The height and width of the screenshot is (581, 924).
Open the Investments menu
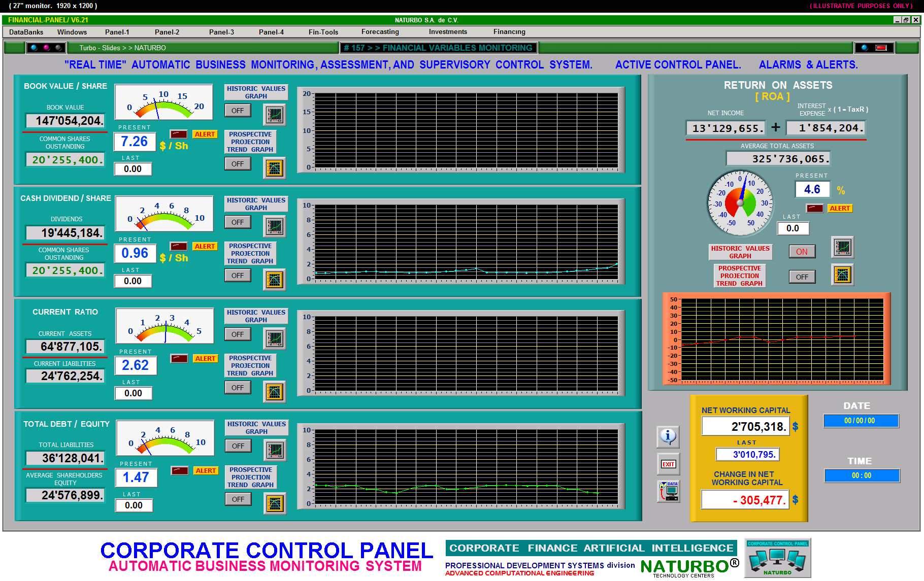[x=448, y=32]
